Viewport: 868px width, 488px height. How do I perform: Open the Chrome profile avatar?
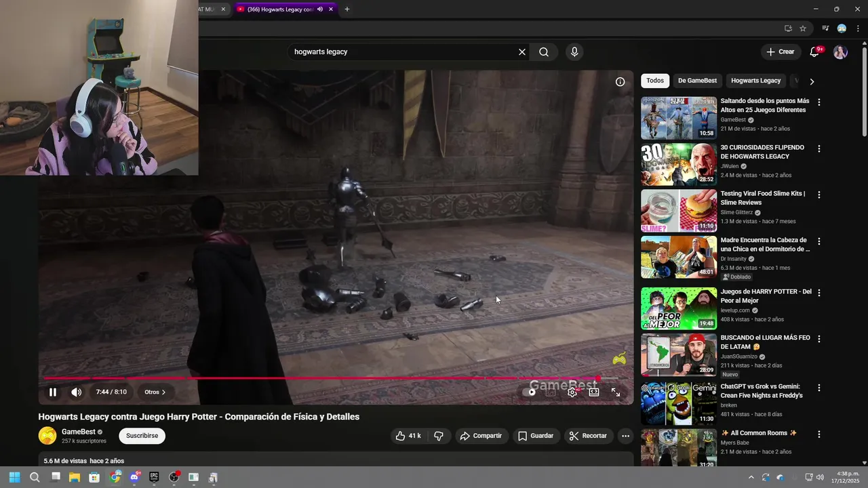coord(842,28)
